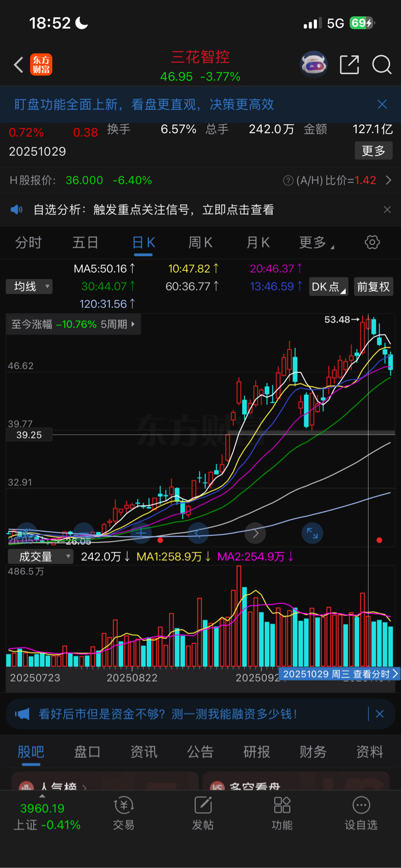Image resolution: width=401 pixels, height=868 pixels.
Task: Toggle the 前复权 adjustment button
Action: click(373, 287)
